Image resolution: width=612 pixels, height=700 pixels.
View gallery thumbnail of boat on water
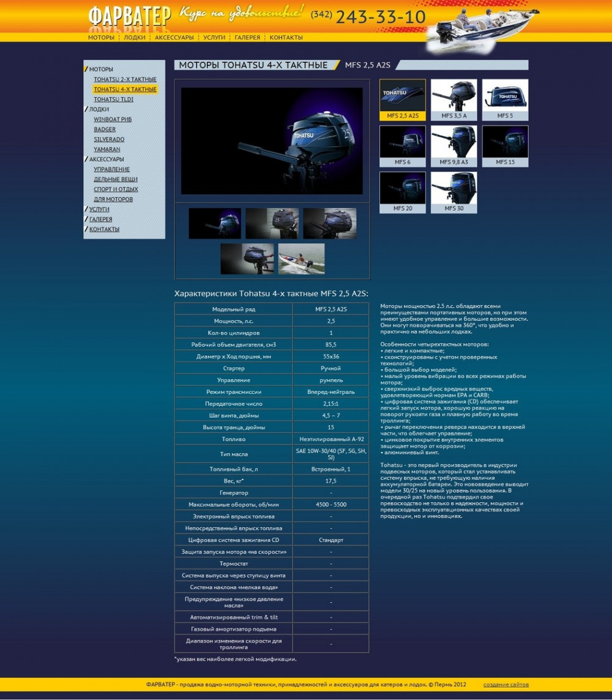[301, 258]
